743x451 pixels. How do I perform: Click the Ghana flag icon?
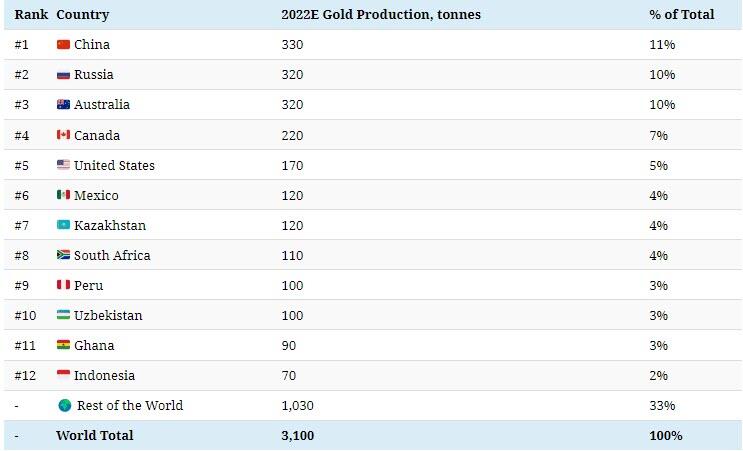[x=63, y=345]
